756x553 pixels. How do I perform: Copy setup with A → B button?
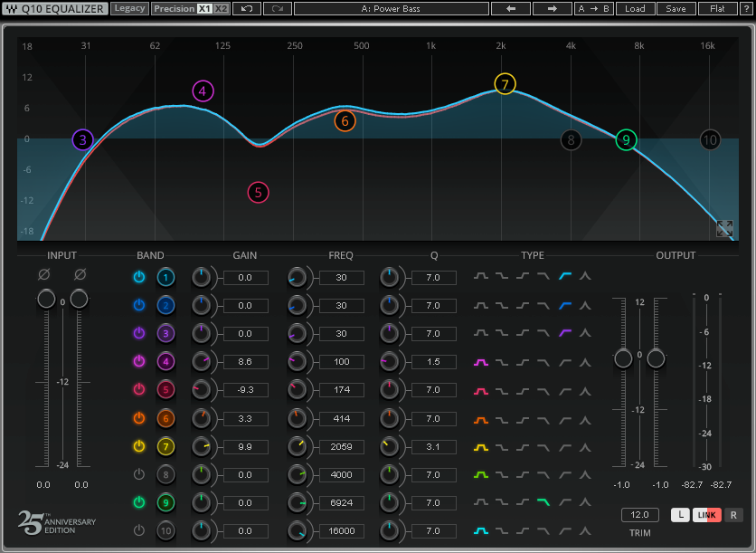tap(593, 9)
